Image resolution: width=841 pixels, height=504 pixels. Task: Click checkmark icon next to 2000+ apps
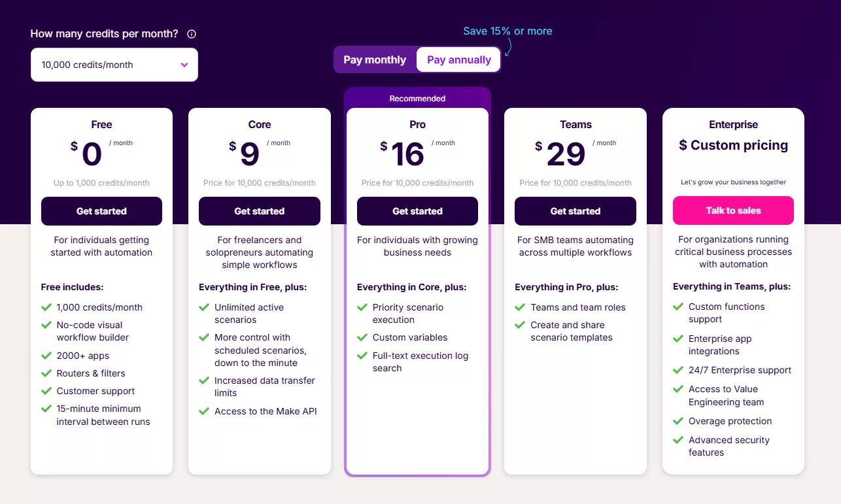click(46, 356)
